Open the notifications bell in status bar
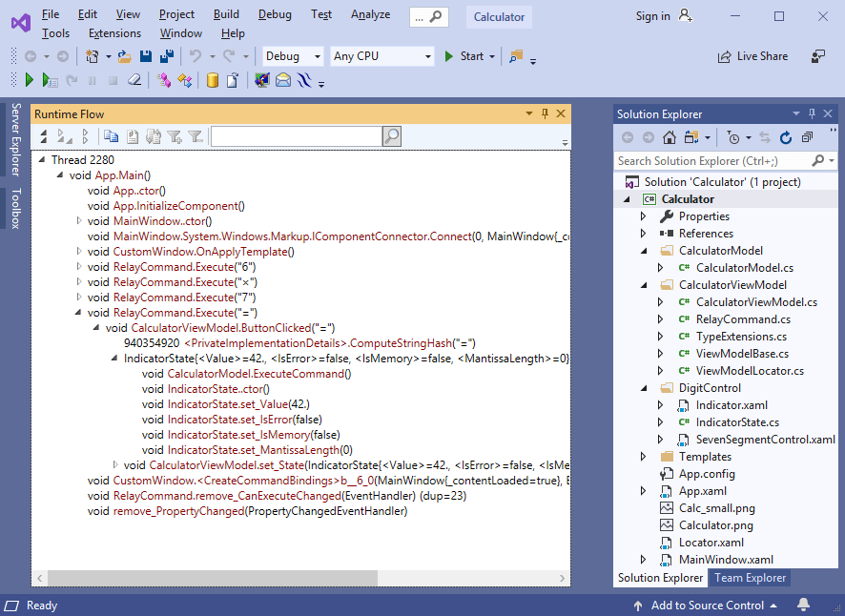The height and width of the screenshot is (616, 845). pos(803,606)
